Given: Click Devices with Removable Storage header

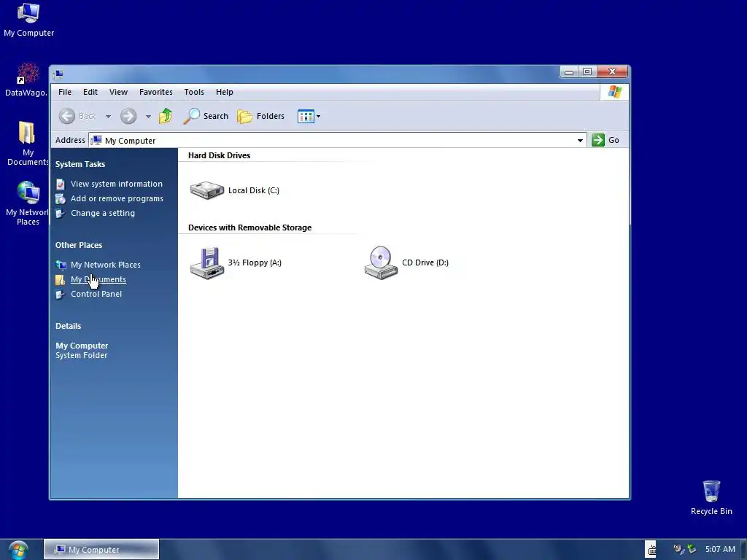Looking at the screenshot, I should click(249, 227).
